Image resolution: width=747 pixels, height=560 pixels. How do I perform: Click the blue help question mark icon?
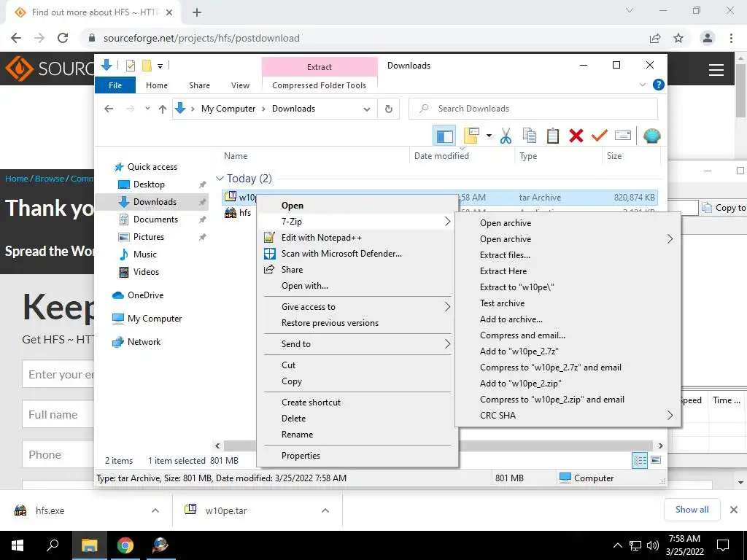[659, 85]
